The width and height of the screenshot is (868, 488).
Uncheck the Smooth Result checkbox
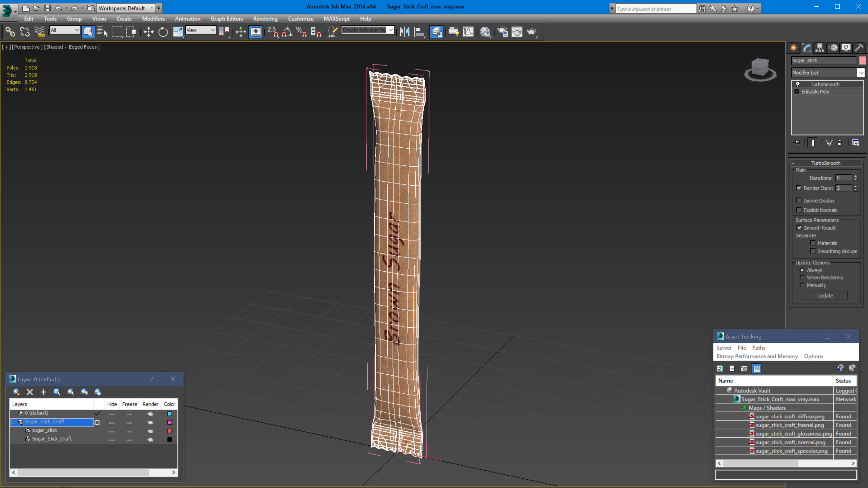(x=799, y=228)
